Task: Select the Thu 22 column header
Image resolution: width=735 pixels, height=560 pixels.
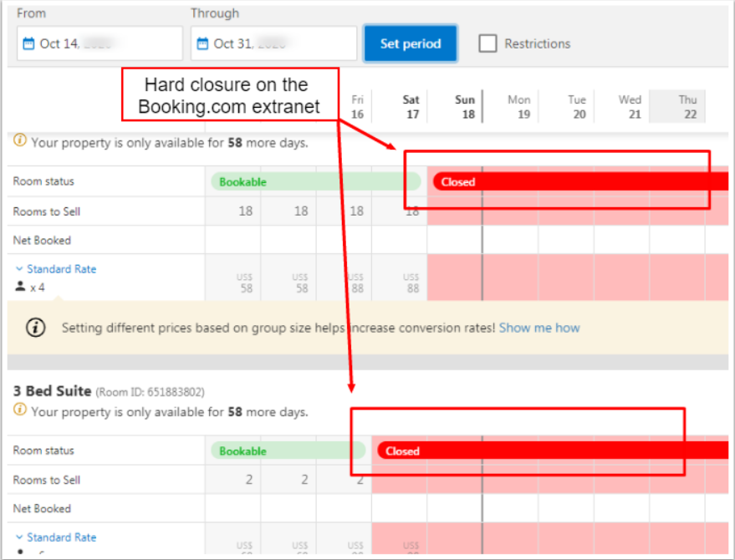Action: 687,107
